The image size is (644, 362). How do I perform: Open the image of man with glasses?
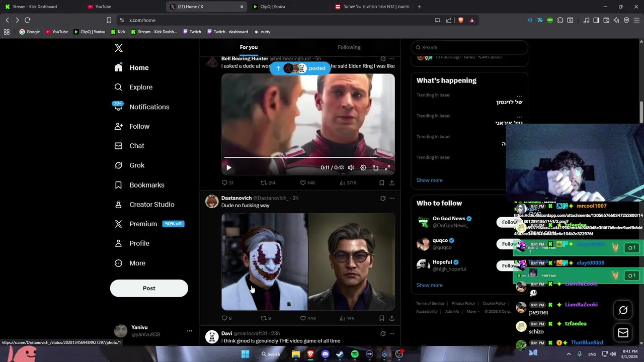(x=352, y=261)
